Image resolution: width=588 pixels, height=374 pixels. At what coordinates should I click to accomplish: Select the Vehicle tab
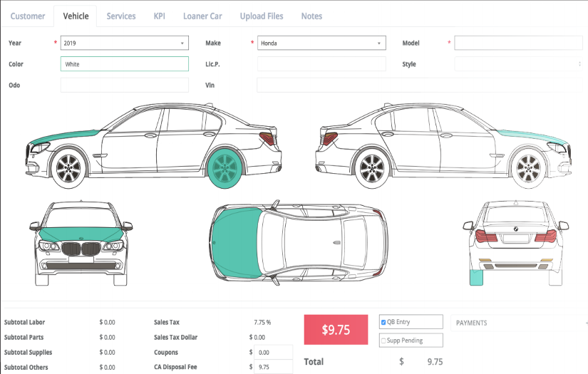(76, 16)
